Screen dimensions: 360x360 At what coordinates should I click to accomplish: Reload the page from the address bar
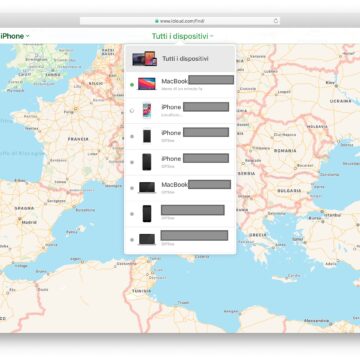pyautogui.click(x=276, y=21)
